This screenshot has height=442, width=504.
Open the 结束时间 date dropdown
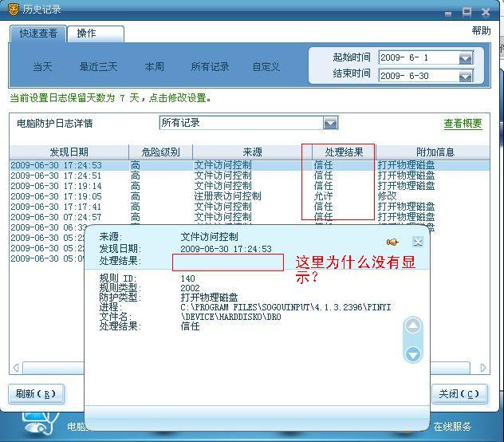466,77
